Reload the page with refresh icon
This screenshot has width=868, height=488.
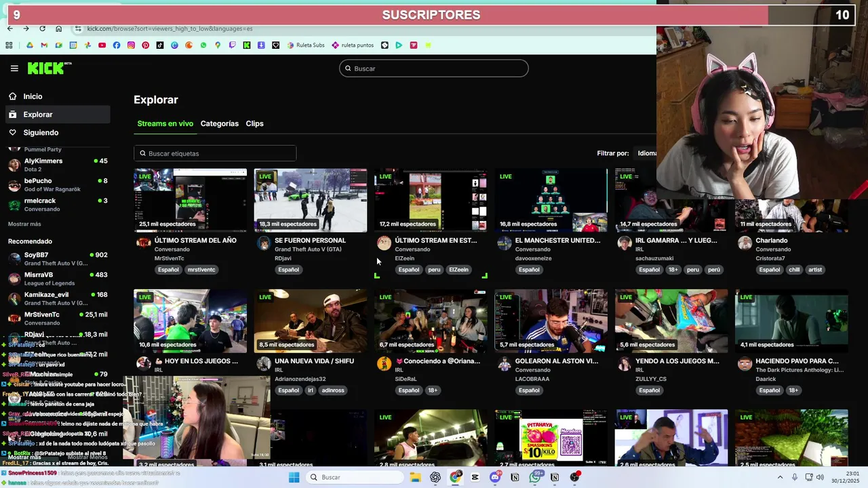[42, 28]
